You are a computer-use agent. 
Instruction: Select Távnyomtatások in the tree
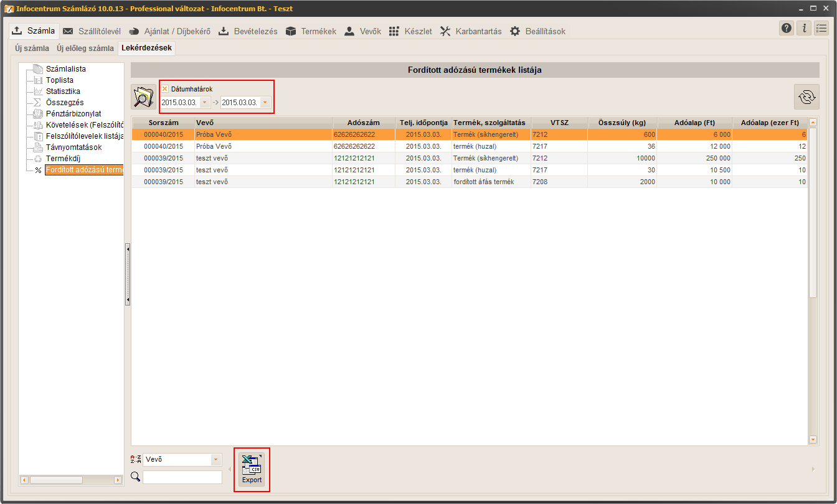point(74,147)
